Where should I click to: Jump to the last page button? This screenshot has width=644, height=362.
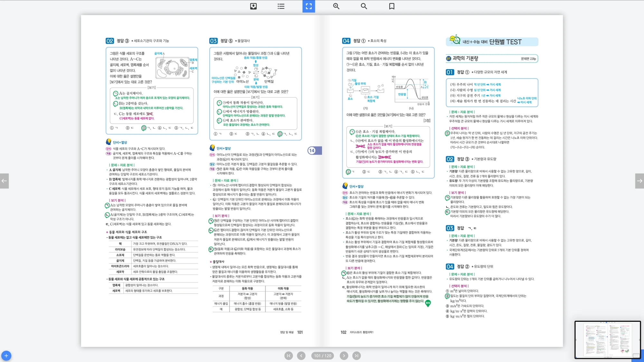tap(356, 356)
